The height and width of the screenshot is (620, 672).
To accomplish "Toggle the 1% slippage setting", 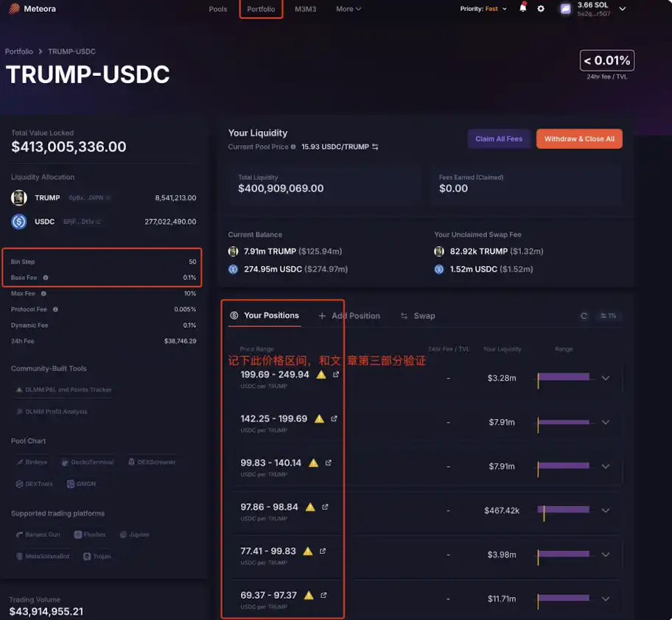I will [x=608, y=316].
